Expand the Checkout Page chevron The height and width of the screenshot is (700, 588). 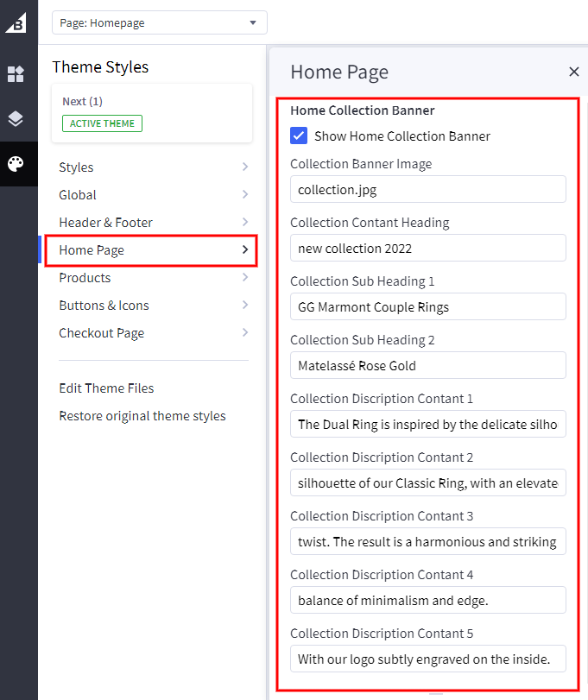point(245,333)
